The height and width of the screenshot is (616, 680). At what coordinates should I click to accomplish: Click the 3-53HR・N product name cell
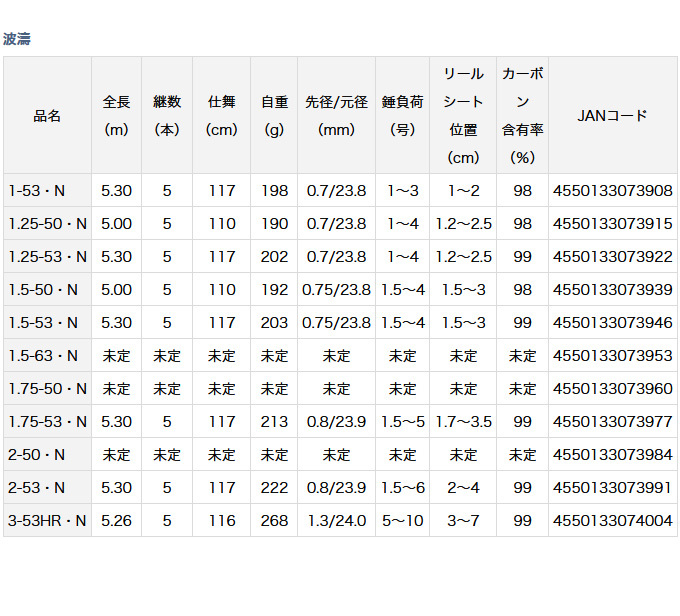pyautogui.click(x=47, y=520)
